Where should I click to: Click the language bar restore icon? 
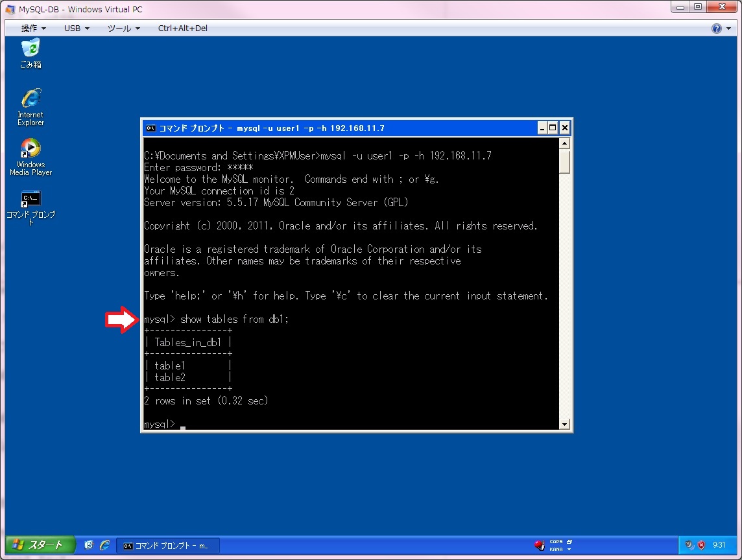pyautogui.click(x=569, y=542)
